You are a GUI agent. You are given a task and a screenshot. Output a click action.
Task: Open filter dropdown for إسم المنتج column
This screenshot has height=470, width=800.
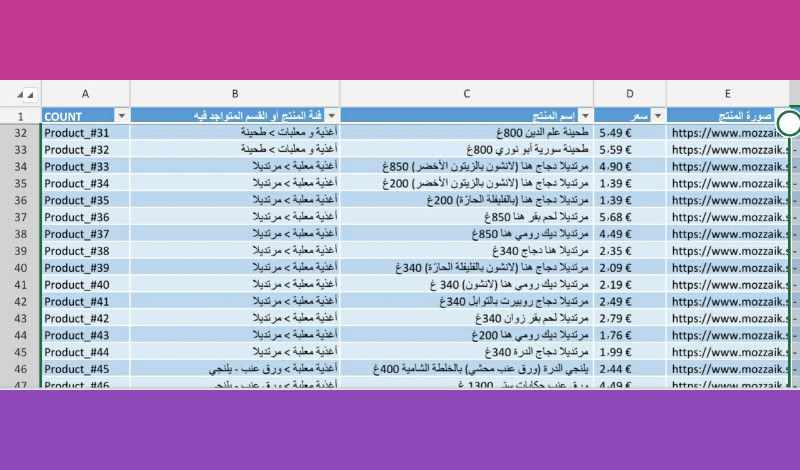pyautogui.click(x=585, y=116)
